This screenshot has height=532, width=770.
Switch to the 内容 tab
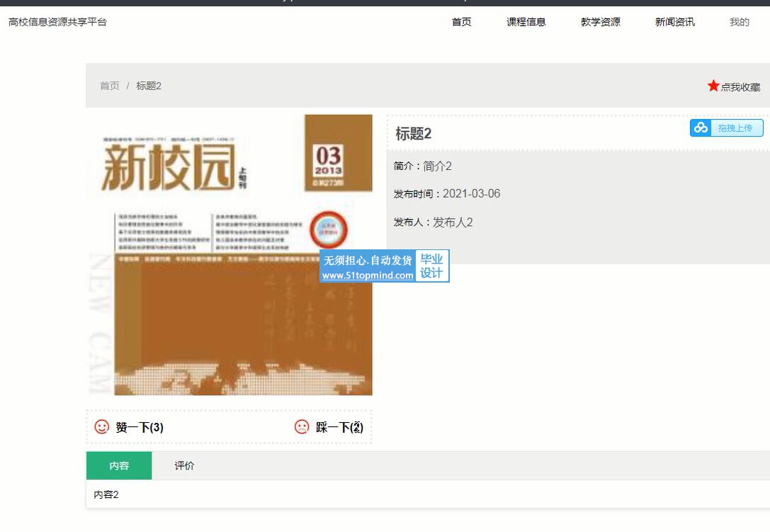119,465
